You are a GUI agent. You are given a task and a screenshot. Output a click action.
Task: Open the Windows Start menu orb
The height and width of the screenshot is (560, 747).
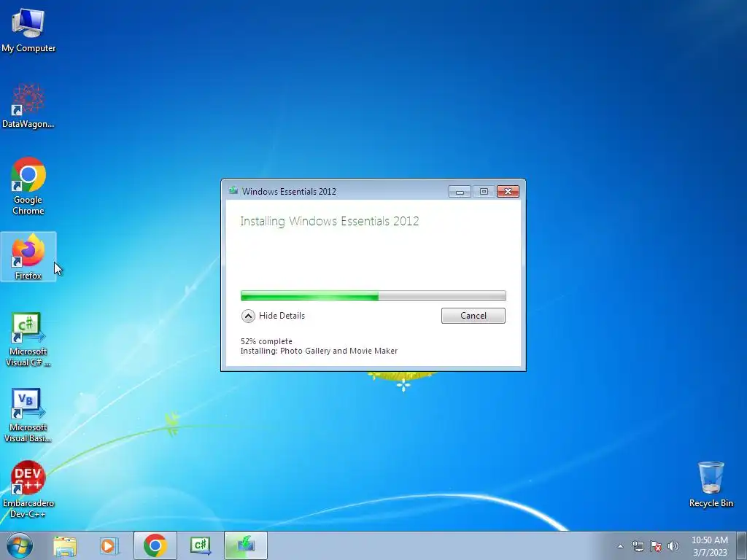pos(20,545)
